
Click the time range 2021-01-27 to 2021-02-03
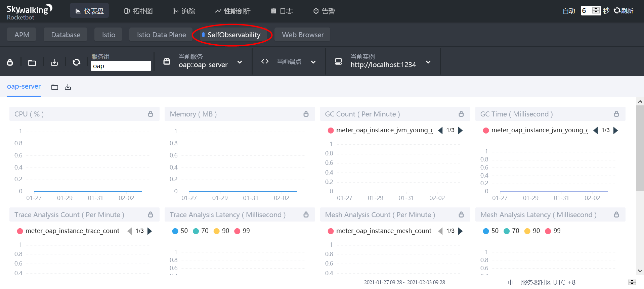(x=404, y=282)
